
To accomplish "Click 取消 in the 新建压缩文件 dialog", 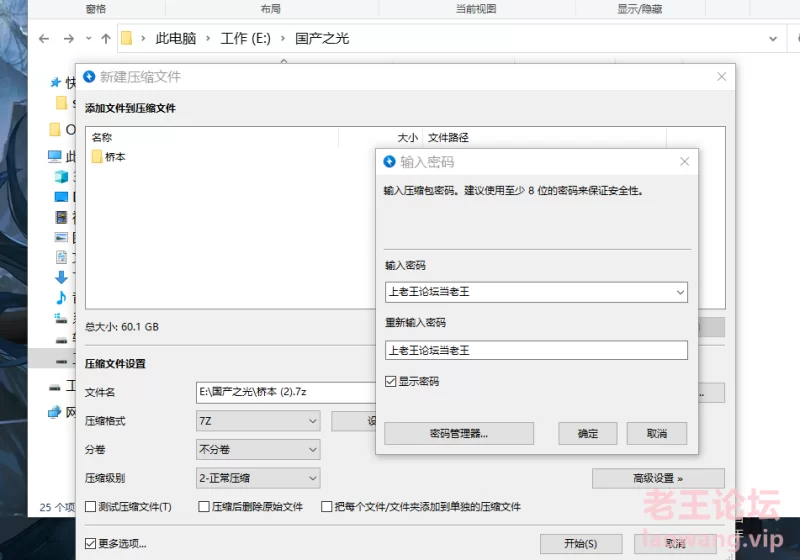I will 675,544.
